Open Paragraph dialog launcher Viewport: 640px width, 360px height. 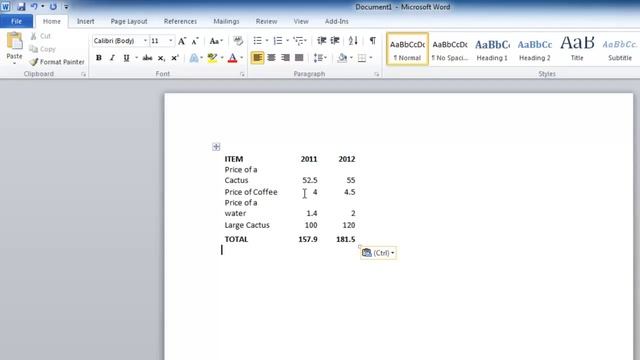(376, 74)
